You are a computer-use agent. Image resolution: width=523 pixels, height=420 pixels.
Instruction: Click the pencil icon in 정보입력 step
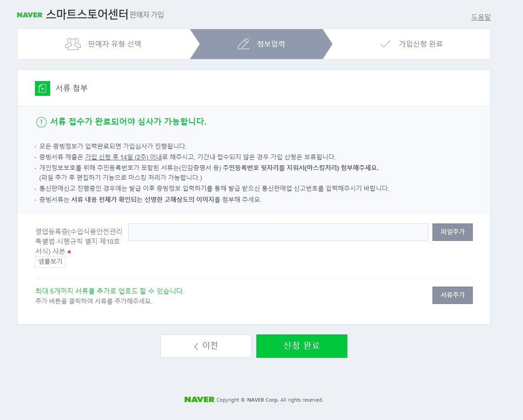[x=243, y=44]
